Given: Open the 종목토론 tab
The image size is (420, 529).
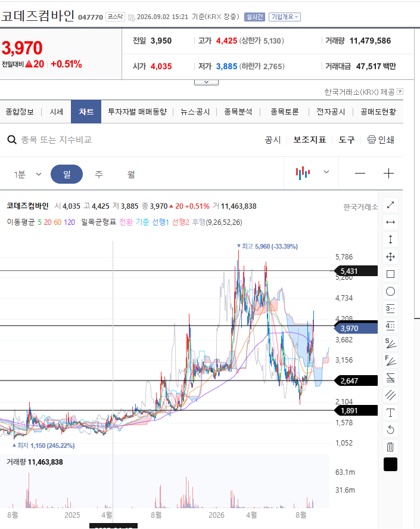Looking at the screenshot, I should click(285, 112).
